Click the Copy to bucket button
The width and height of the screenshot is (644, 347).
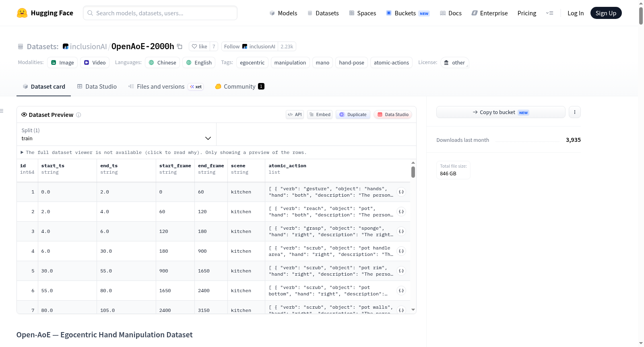[501, 112]
